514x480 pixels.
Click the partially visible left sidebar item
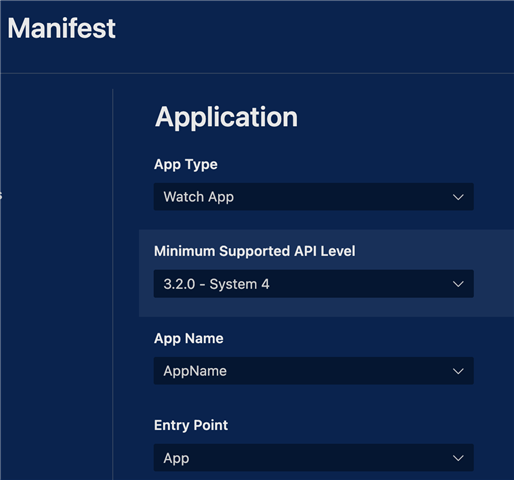[1, 196]
